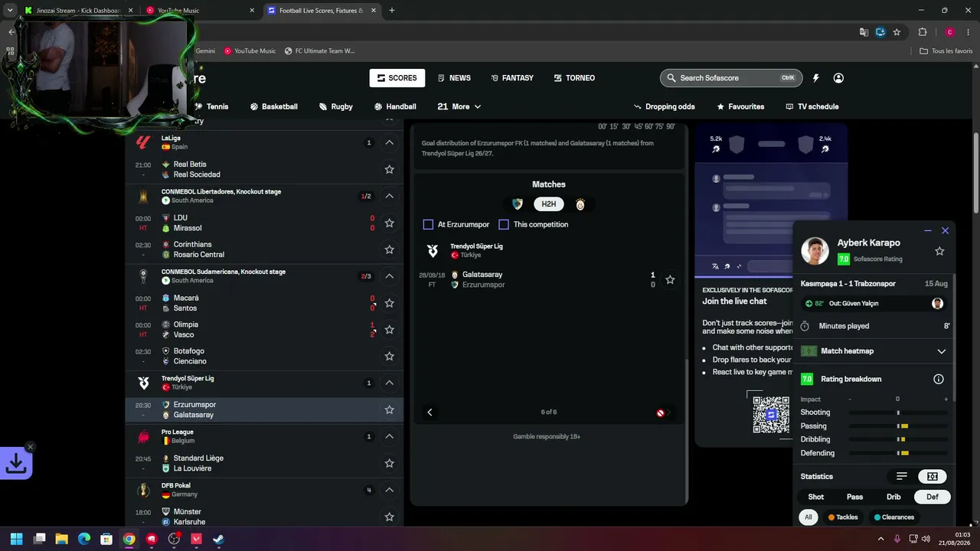The width and height of the screenshot is (980, 551).
Task: Launch Steam from the taskbar
Action: [218, 539]
